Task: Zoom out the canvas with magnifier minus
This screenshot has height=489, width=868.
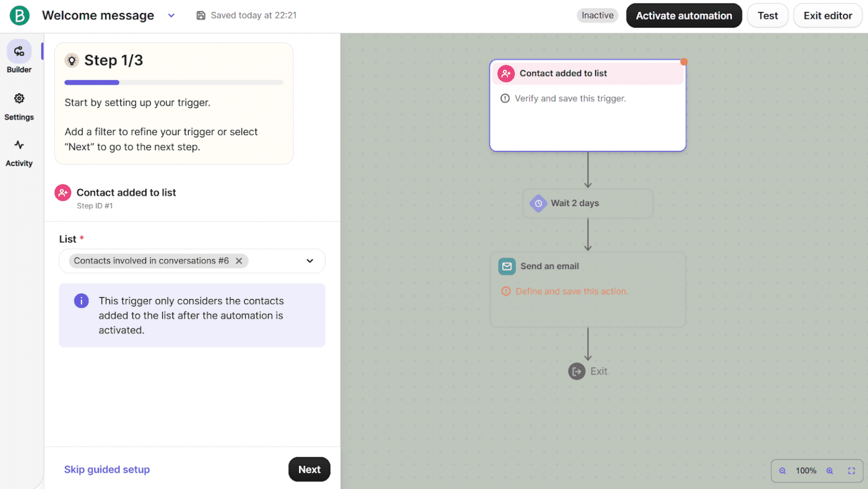Action: pos(783,471)
